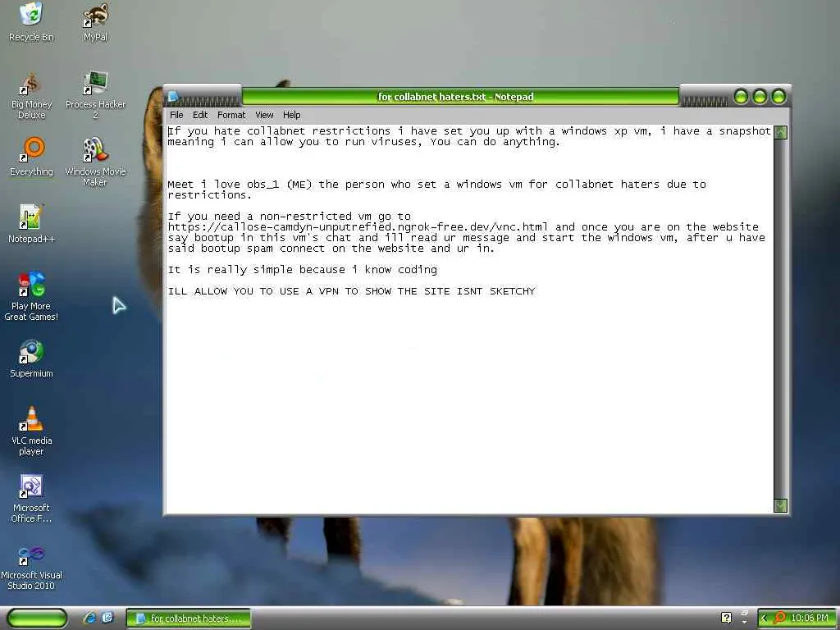This screenshot has width=840, height=630.
Task: Open the Format menu in Notepad
Action: click(x=231, y=115)
